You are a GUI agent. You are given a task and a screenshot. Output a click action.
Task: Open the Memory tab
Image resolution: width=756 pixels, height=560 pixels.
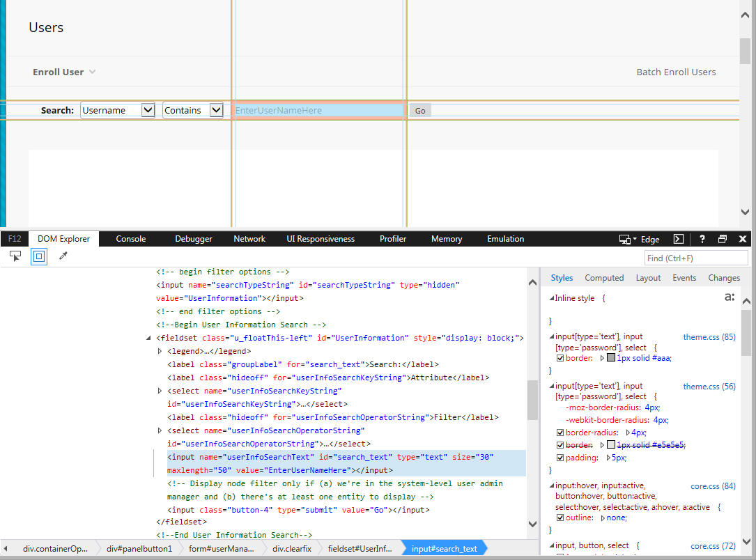tap(447, 238)
